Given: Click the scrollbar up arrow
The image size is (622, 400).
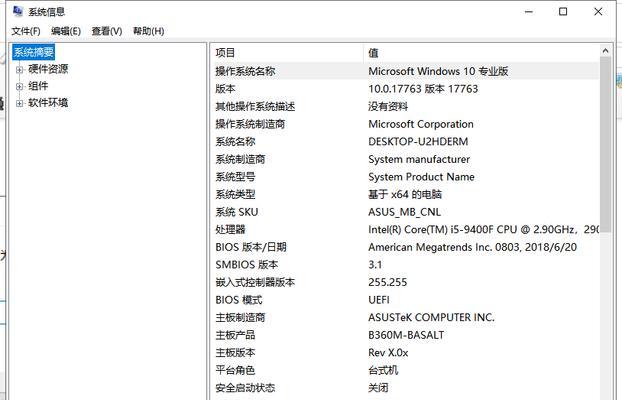Looking at the screenshot, I should (605, 50).
